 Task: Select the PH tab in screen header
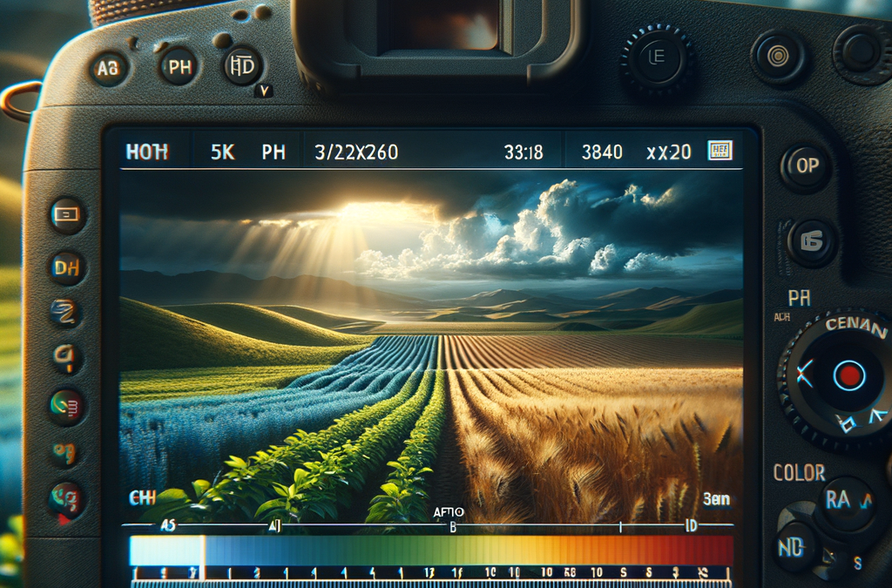[x=274, y=152]
